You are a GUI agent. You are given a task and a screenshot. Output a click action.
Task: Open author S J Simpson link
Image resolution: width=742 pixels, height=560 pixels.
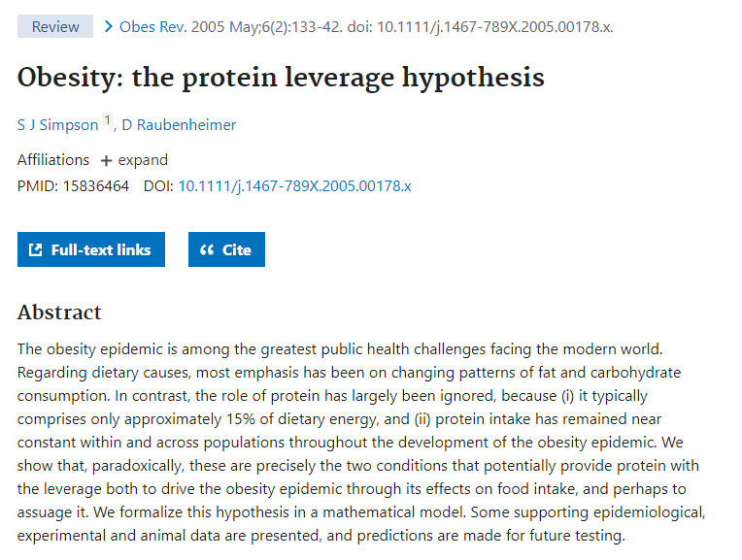click(x=57, y=125)
